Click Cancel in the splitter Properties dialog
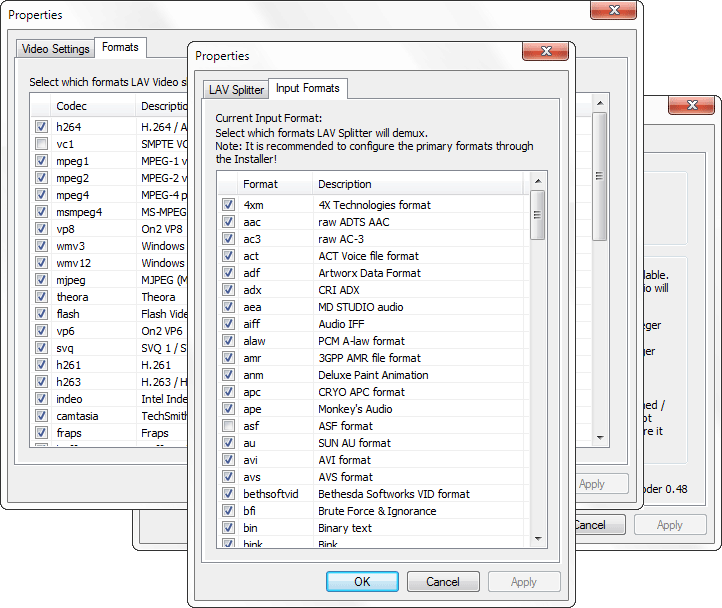The height and width of the screenshot is (608, 722). click(443, 582)
